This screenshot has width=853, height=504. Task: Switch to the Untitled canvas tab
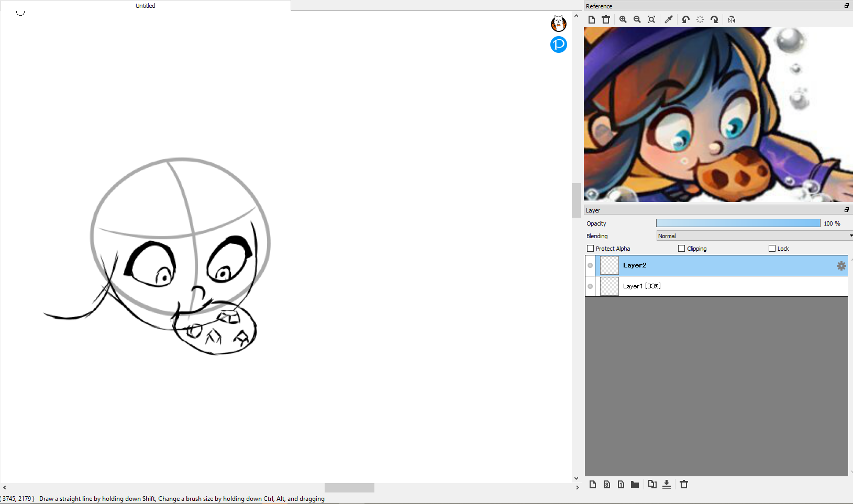click(x=146, y=6)
